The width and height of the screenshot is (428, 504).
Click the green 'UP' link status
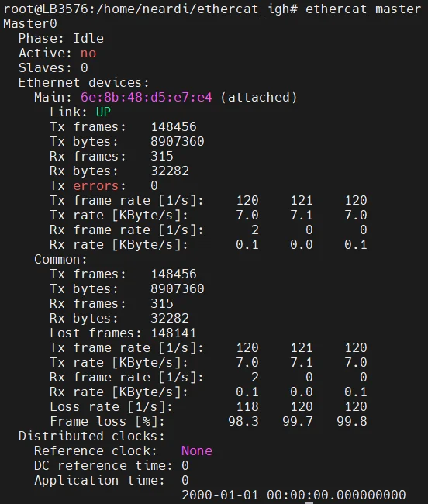click(x=103, y=112)
